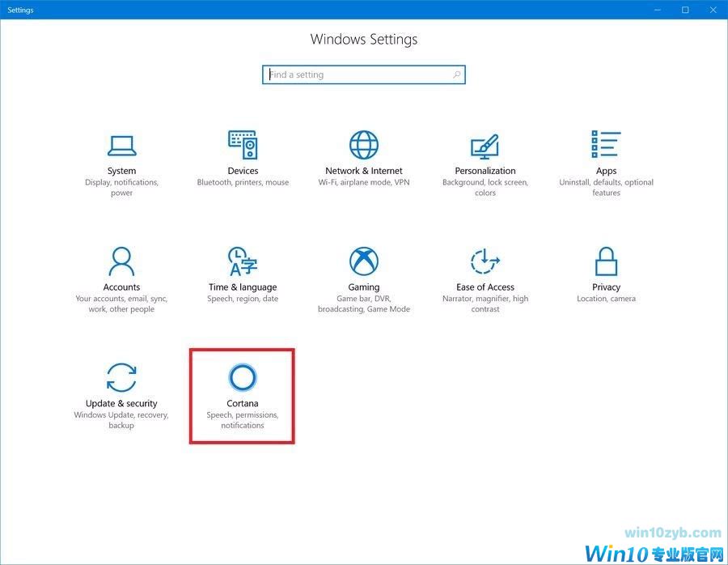
Task: Click 'Speech, region, date' description
Action: pos(243,299)
